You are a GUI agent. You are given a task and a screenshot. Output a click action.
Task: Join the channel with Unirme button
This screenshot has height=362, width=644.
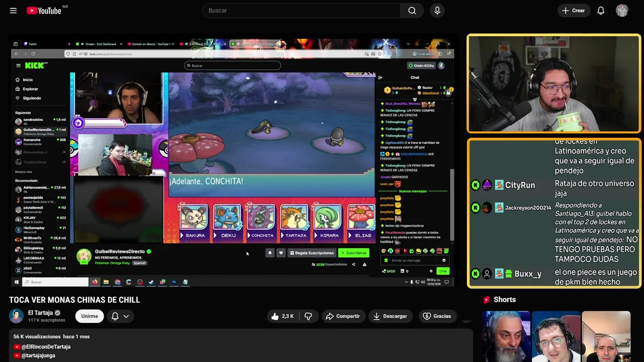90,316
